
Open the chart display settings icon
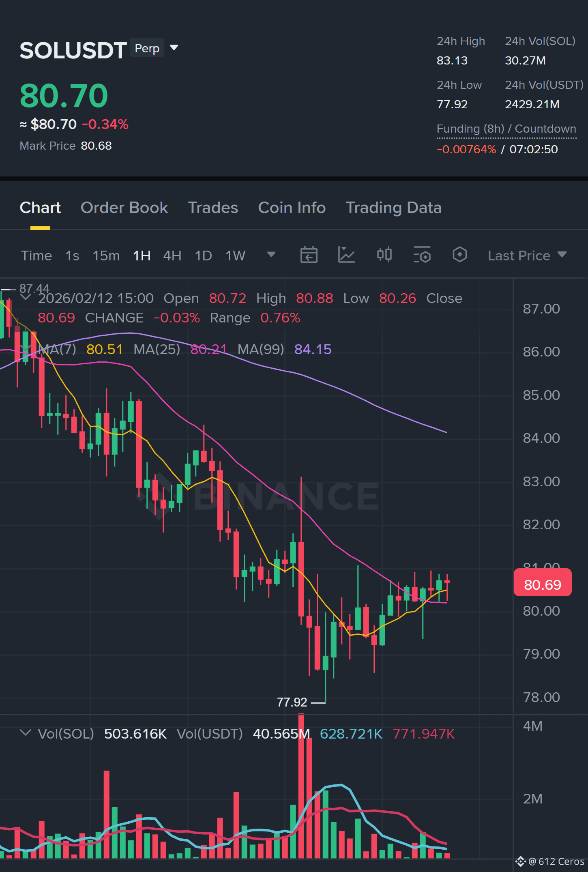(422, 255)
